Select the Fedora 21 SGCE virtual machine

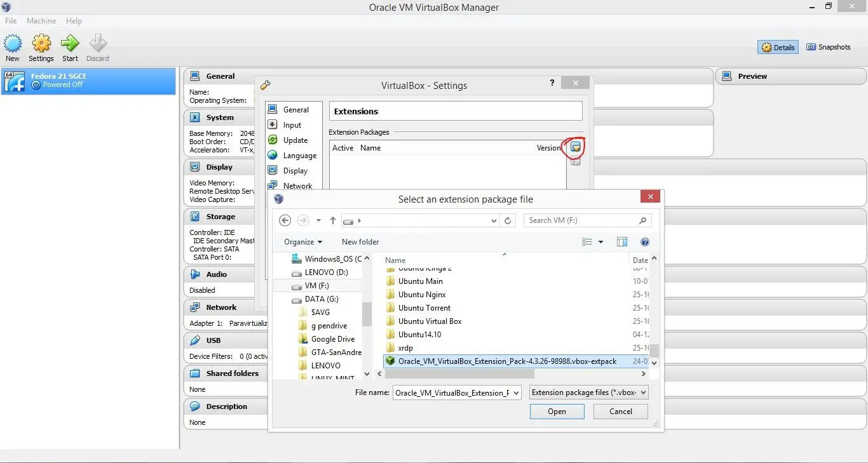pyautogui.click(x=88, y=81)
